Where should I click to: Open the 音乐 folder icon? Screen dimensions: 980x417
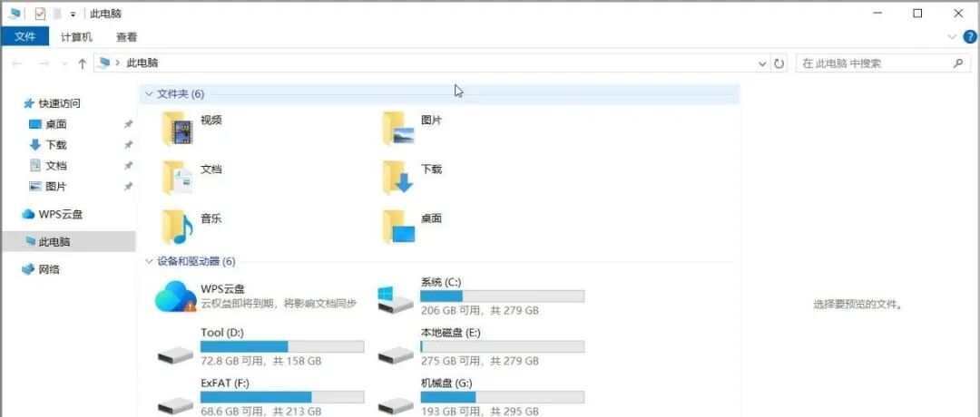(178, 227)
